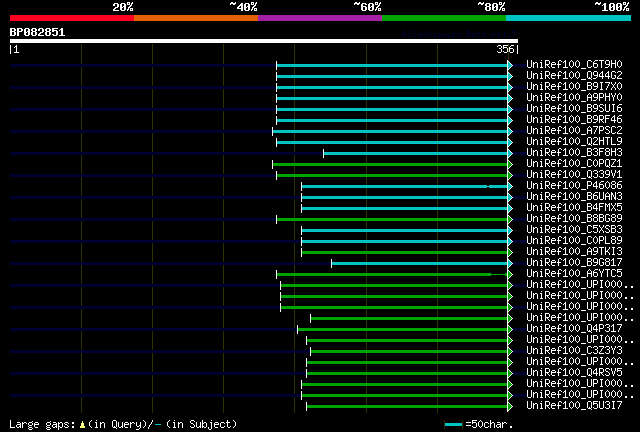Screen dimensions: 640x432
Task: Open subject UniRef100_C6T9H0
Action: pyautogui.click(x=574, y=65)
